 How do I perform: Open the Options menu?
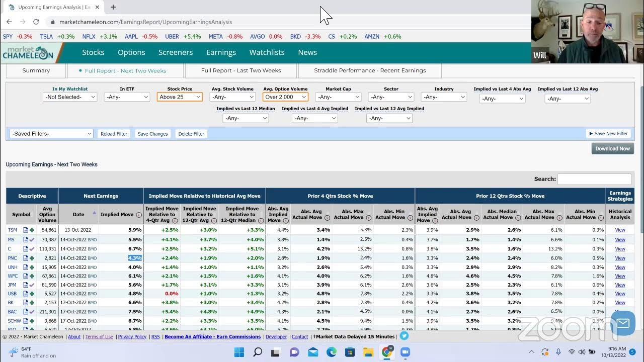click(x=131, y=52)
